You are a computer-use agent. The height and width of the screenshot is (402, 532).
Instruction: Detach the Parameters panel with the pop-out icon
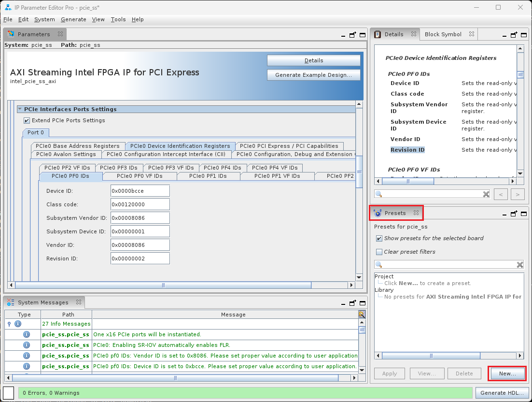(x=353, y=35)
